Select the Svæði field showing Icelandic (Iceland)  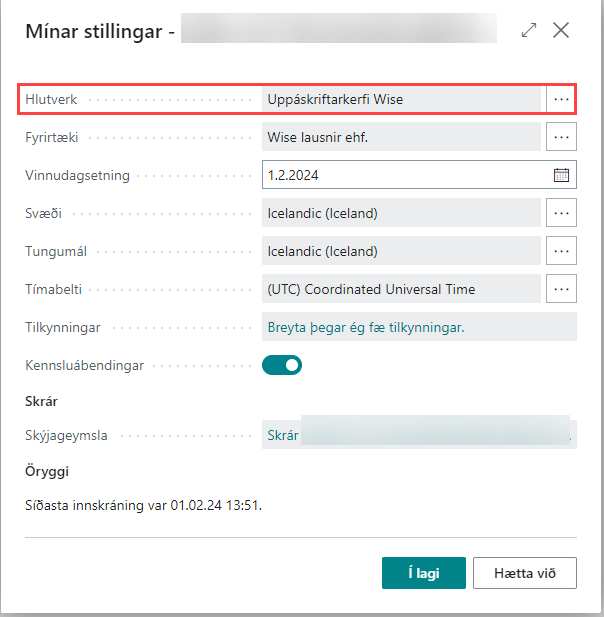tap(400, 213)
